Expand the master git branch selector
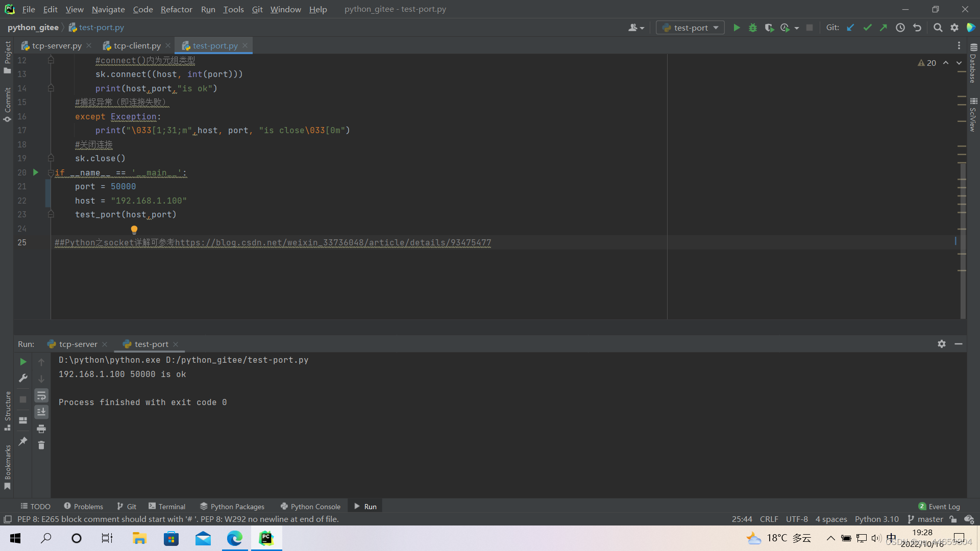This screenshot has height=551, width=980. pos(925,519)
